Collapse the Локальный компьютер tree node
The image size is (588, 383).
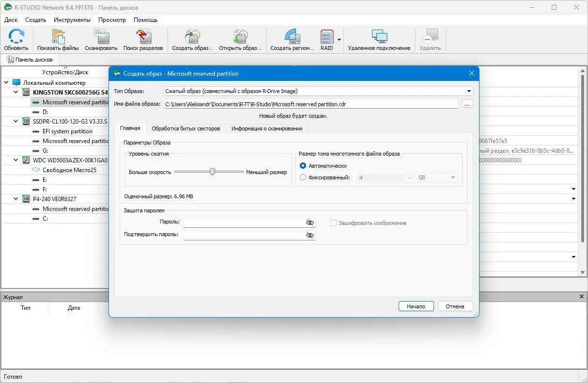6,83
